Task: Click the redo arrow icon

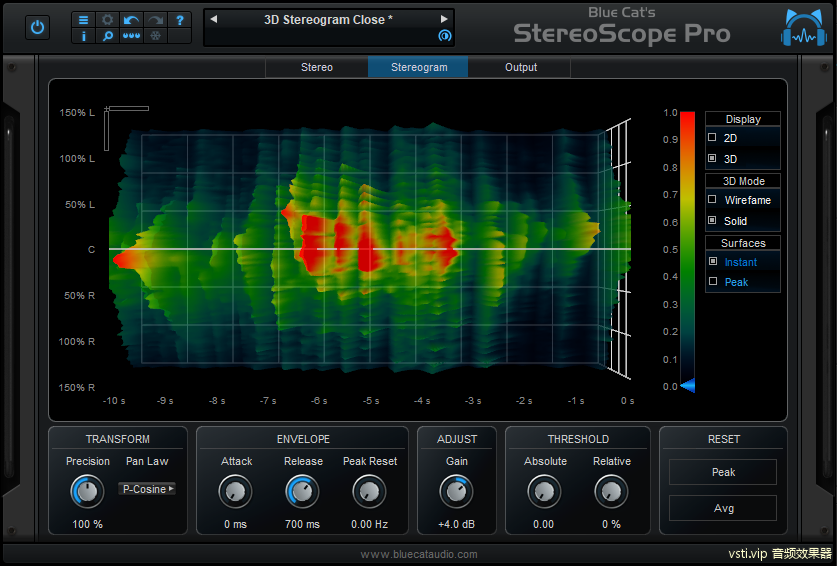Action: (x=155, y=20)
